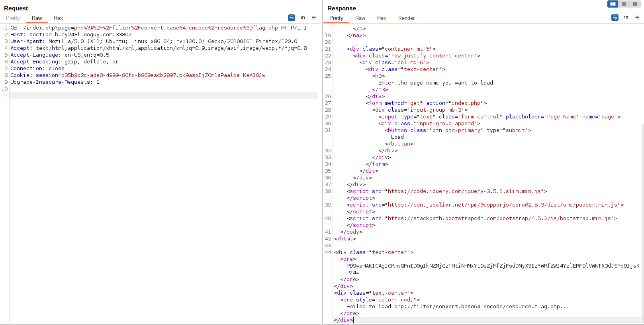Show non-printable characters in the Response panel
Image resolution: width=644 pixels, height=325 pixels.
[x=626, y=18]
